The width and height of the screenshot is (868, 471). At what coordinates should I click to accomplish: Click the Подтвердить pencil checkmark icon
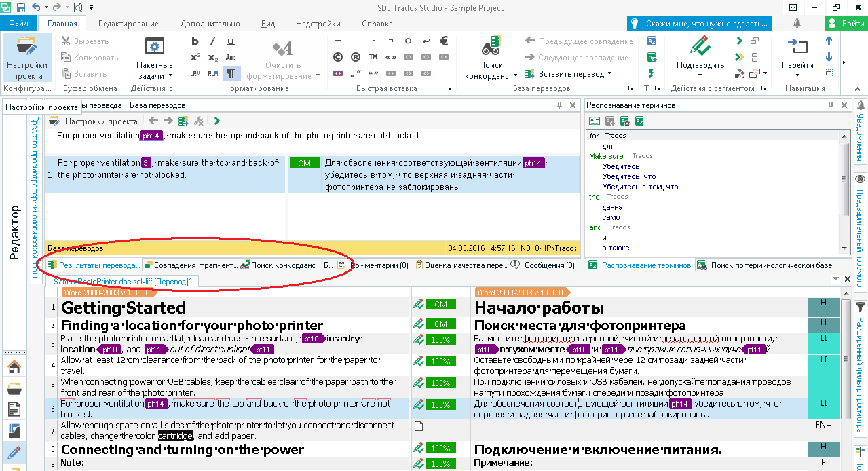click(x=699, y=48)
